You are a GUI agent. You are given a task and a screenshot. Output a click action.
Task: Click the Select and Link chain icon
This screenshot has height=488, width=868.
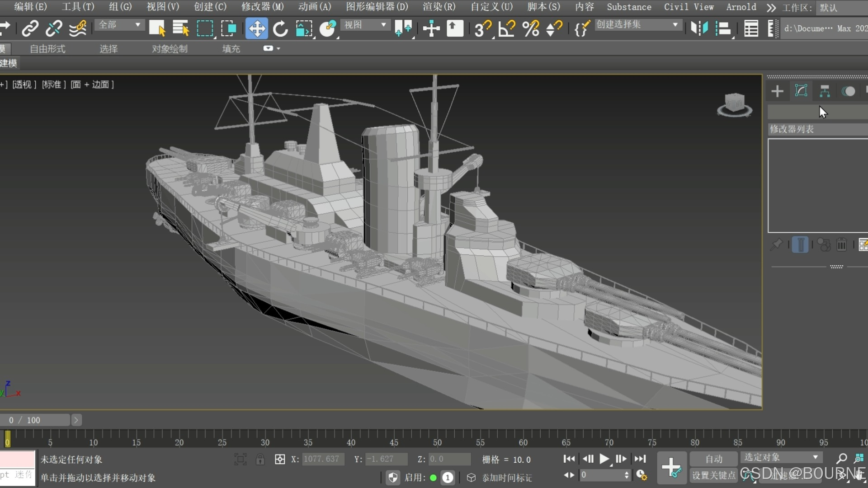point(30,28)
